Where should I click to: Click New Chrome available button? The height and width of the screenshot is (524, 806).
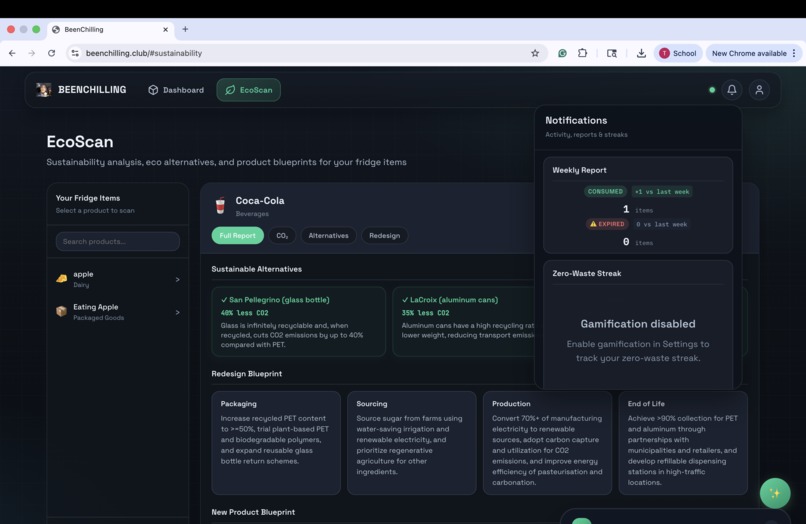pyautogui.click(x=754, y=53)
